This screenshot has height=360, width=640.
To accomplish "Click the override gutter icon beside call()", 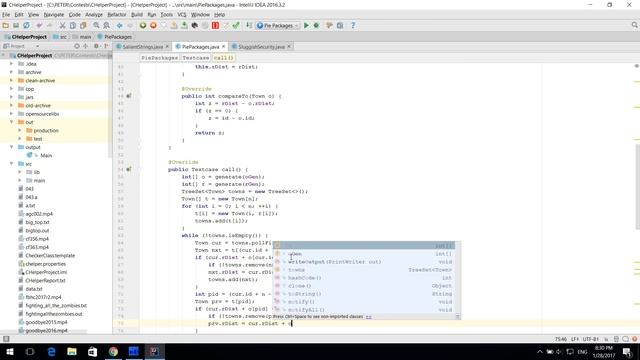I will point(129,169).
